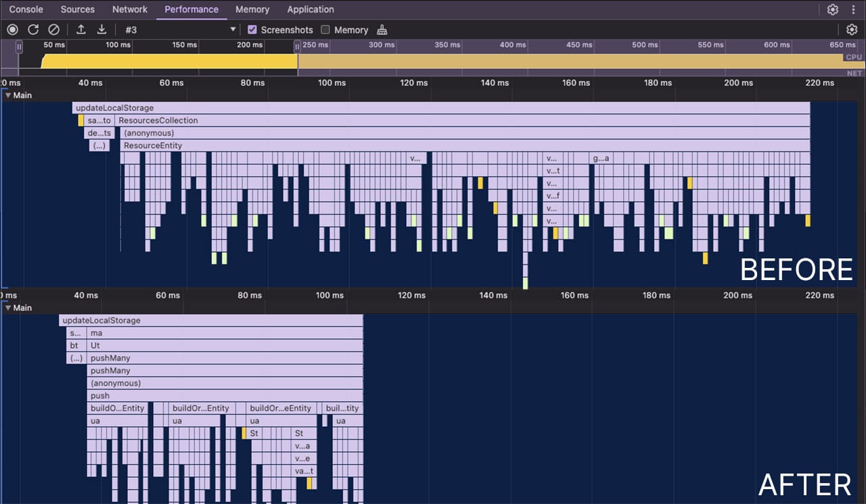
Task: Click the collect garbage broom icon
Action: tap(382, 30)
